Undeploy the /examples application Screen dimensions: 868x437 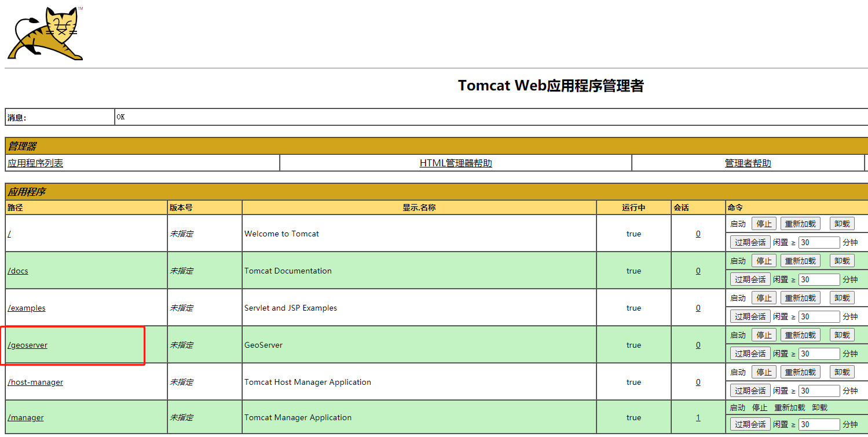[841, 297]
